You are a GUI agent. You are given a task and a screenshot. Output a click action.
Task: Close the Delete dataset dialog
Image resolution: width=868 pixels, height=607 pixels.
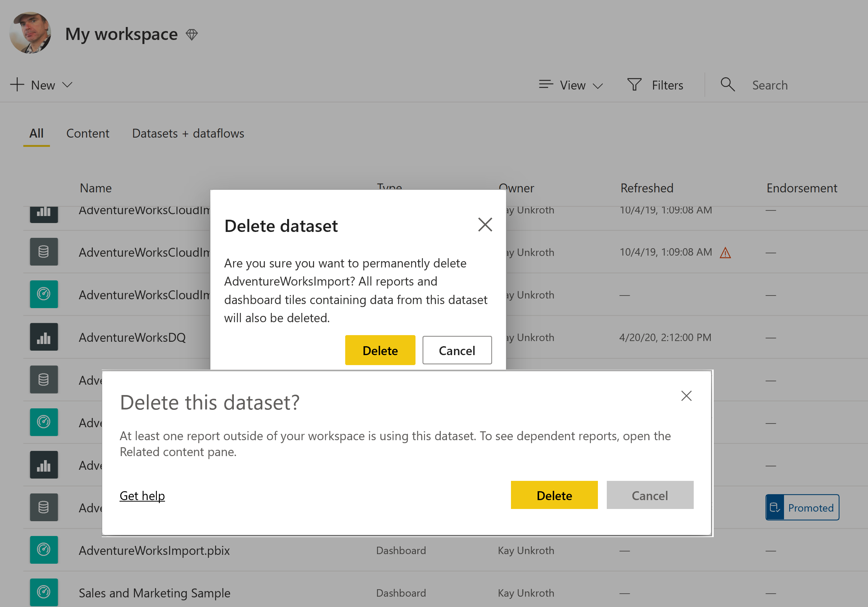coord(485,225)
